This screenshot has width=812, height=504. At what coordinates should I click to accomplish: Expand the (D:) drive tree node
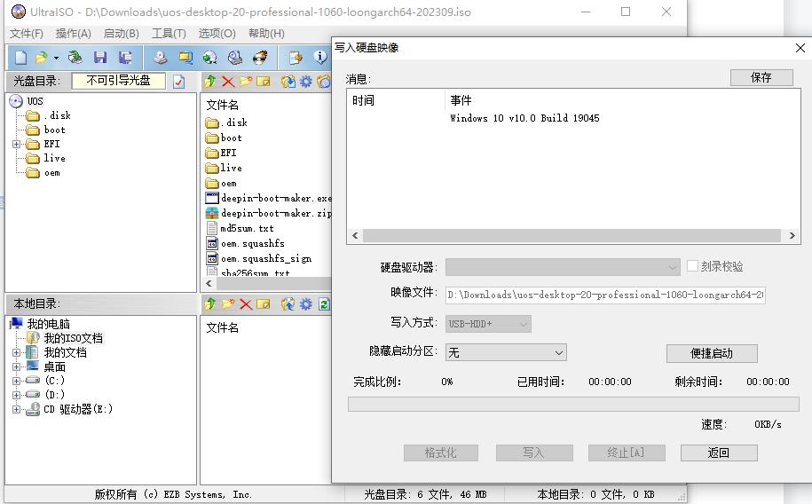[17, 395]
